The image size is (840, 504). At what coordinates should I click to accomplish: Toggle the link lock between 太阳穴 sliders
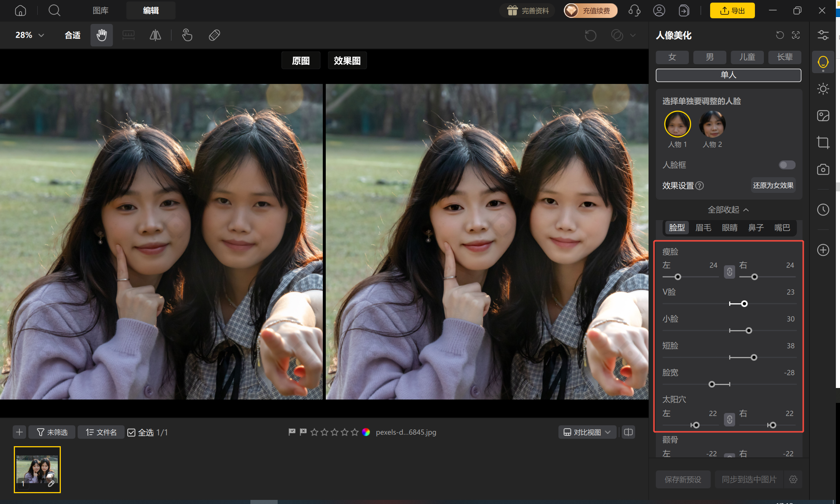[730, 420]
